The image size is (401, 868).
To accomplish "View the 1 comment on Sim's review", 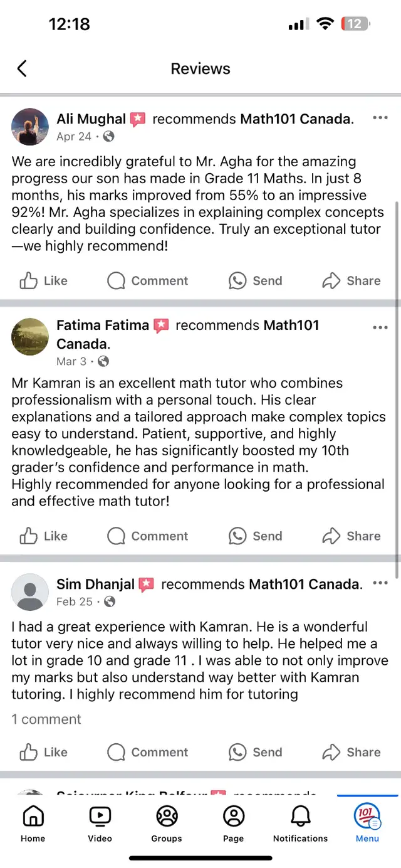I will pyautogui.click(x=46, y=719).
